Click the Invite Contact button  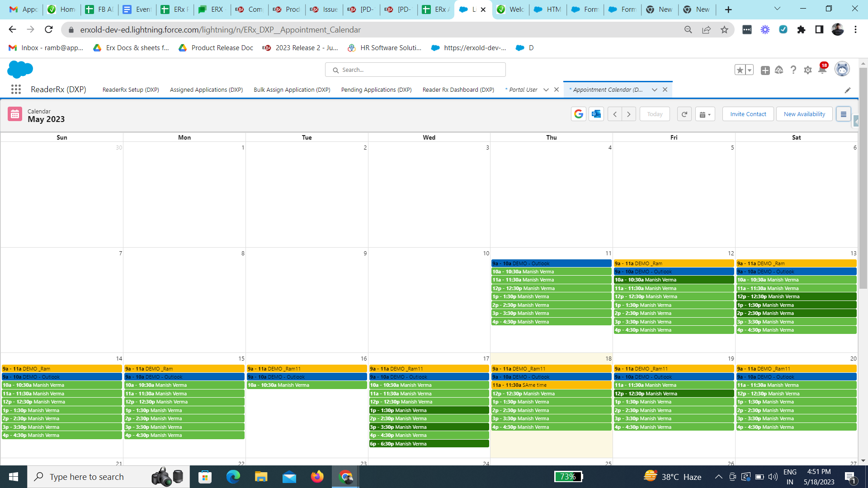(x=748, y=114)
